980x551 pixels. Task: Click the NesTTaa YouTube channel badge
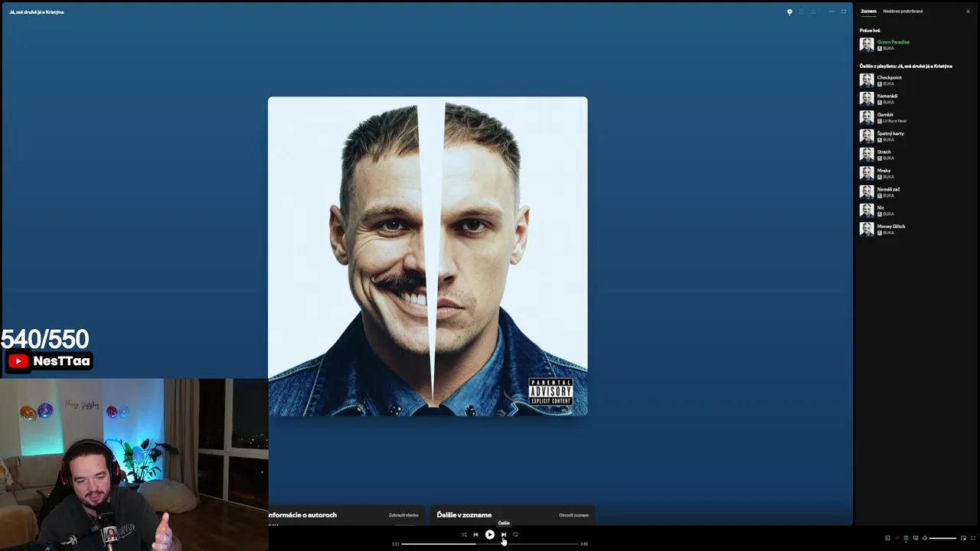[50, 361]
